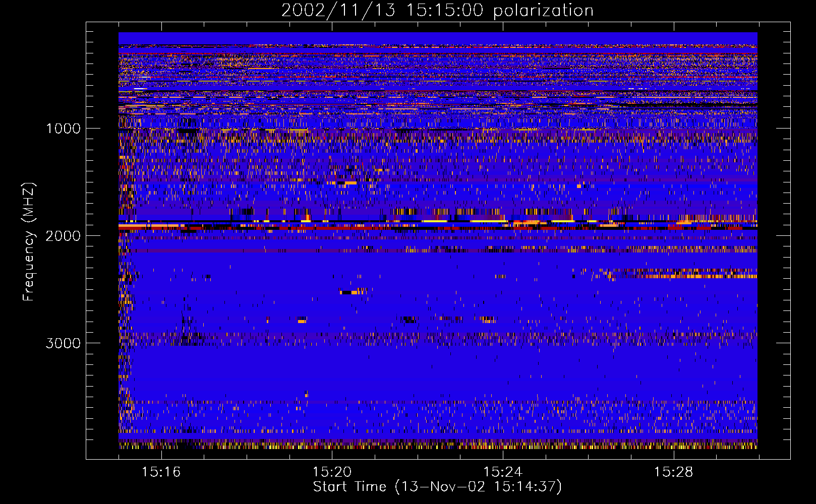Click the "2000" frequency tick label
This screenshot has width=816, height=504.
[63, 236]
